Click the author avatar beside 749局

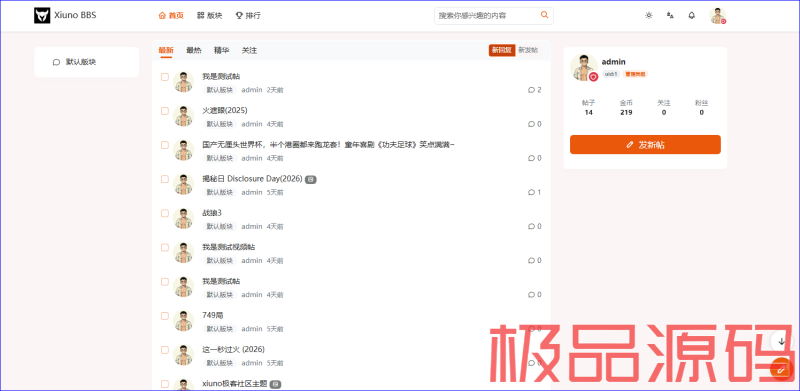click(184, 321)
